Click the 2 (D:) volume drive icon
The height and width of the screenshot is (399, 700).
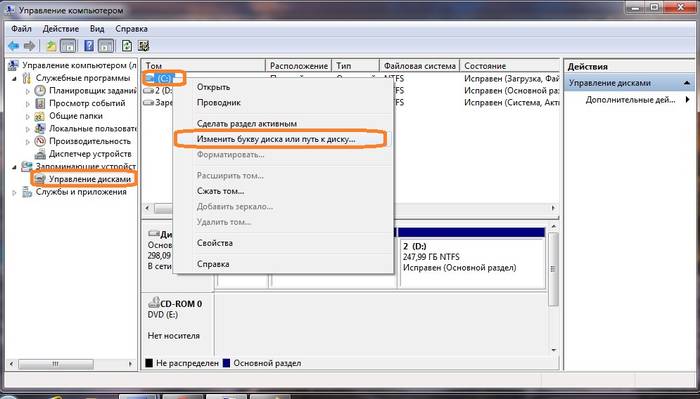(x=148, y=91)
